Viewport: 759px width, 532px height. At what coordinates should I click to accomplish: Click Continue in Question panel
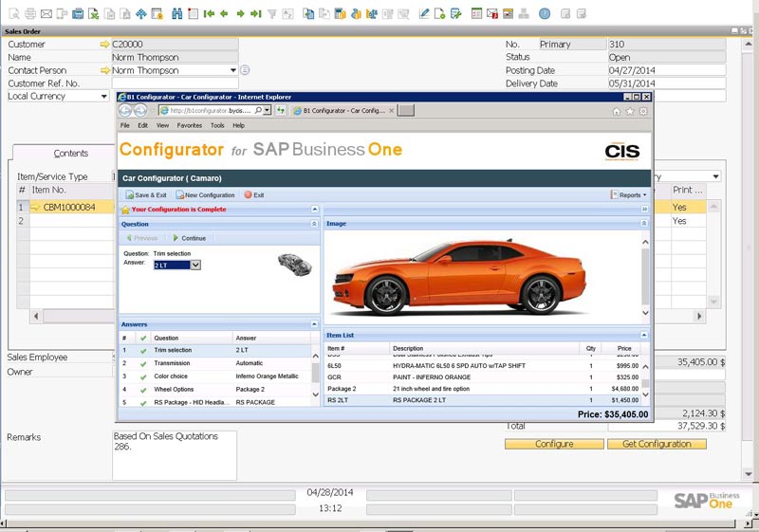pos(190,238)
